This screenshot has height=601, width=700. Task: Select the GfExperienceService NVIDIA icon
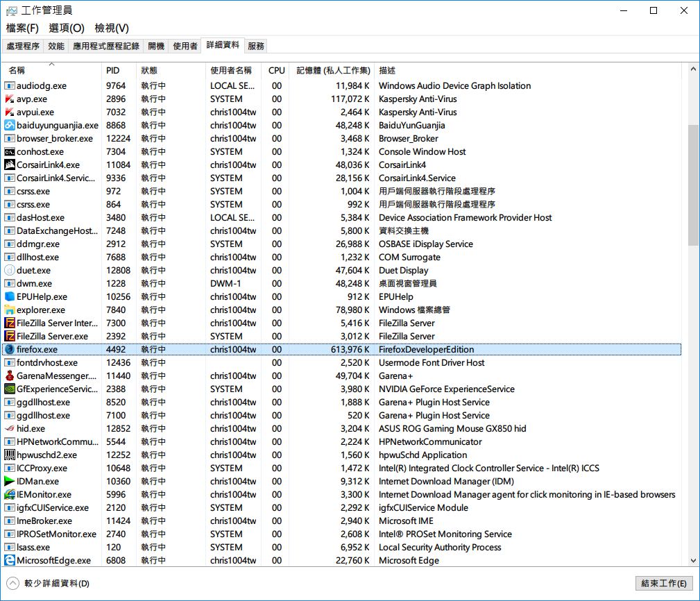(10, 389)
